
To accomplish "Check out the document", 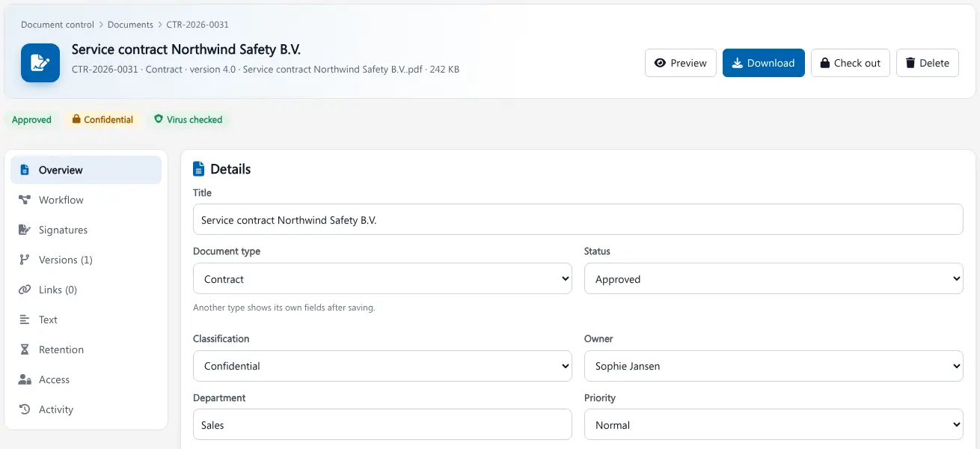I will click(x=851, y=63).
